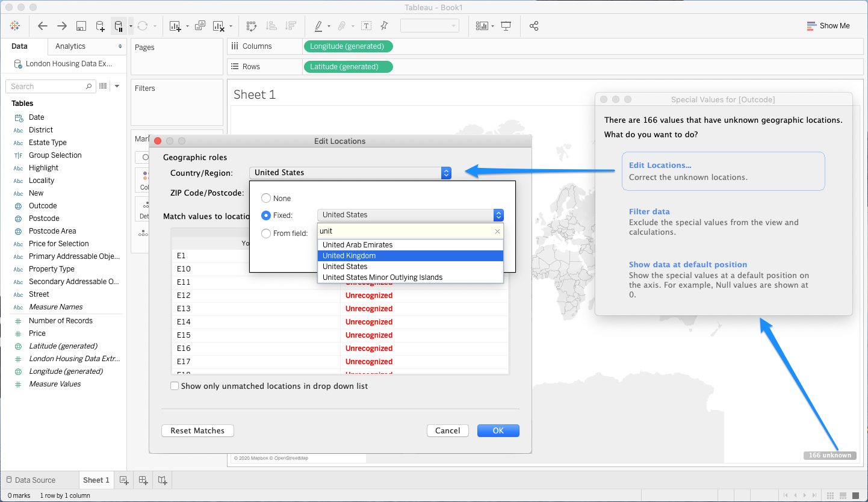The image size is (868, 502).
Task: Click the Show Me button
Action: point(828,26)
